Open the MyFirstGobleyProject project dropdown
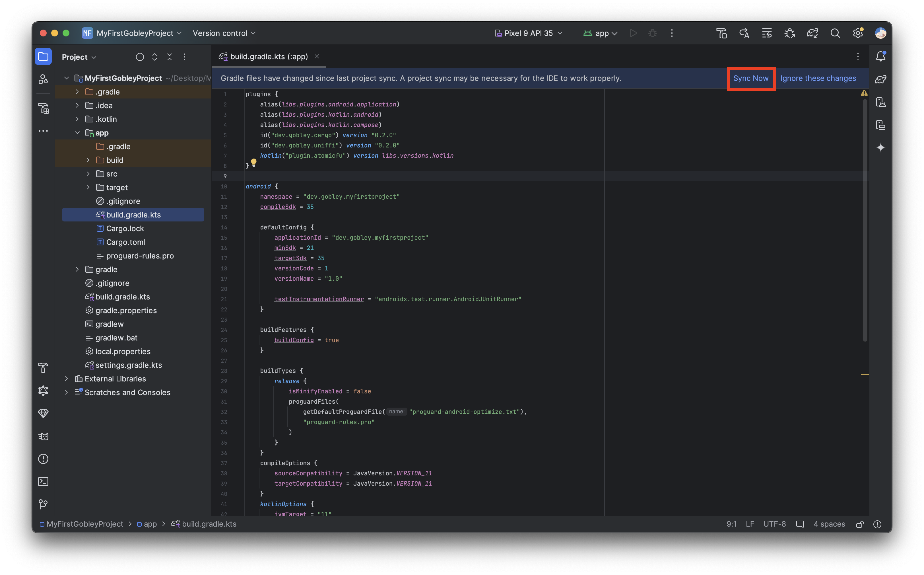This screenshot has height=575, width=924. [x=132, y=34]
